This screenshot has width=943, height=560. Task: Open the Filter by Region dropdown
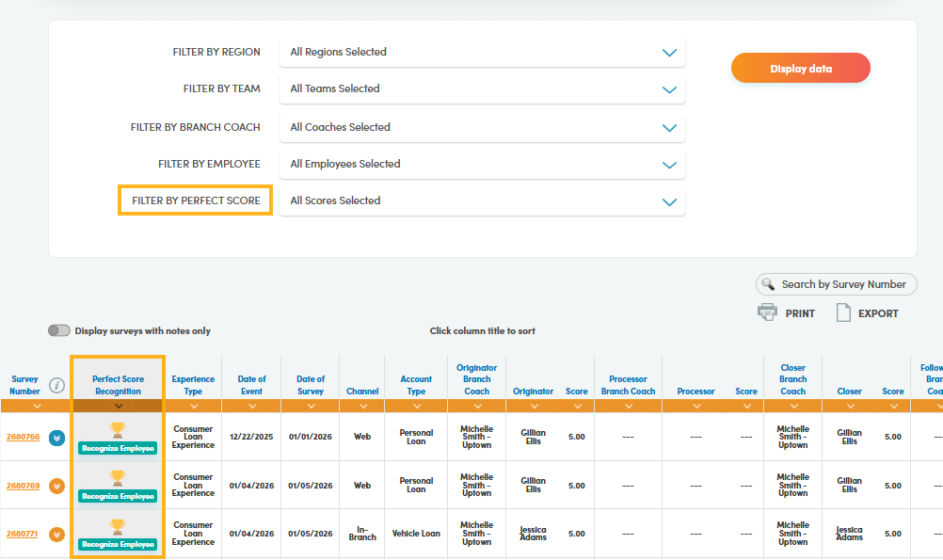click(x=482, y=53)
